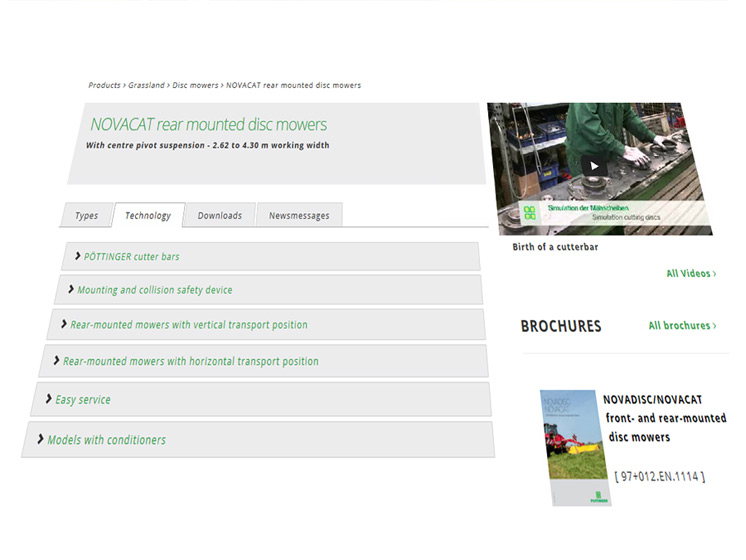Screen dimensions: 746x560
Task: Select the Newsmessages tab
Action: [x=299, y=215]
